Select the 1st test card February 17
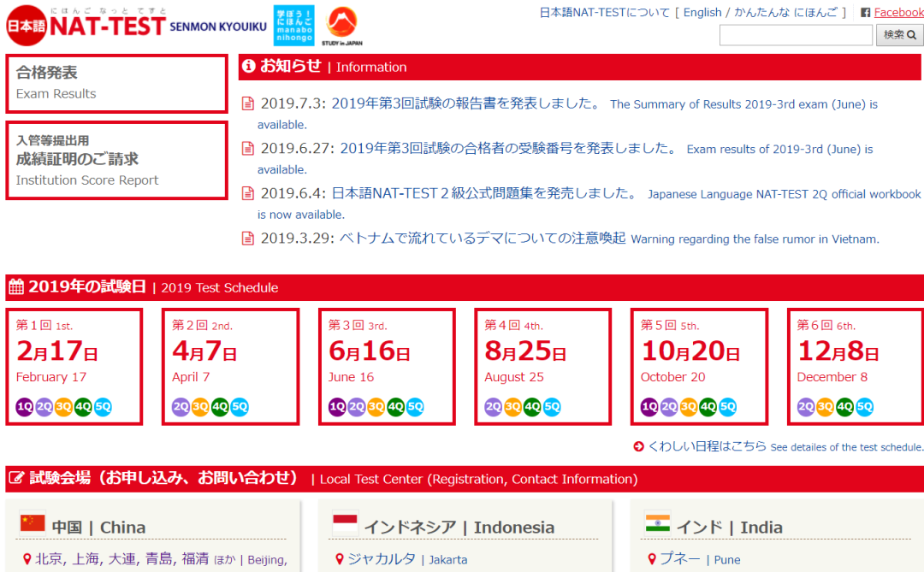This screenshot has height=572, width=924. (74, 367)
